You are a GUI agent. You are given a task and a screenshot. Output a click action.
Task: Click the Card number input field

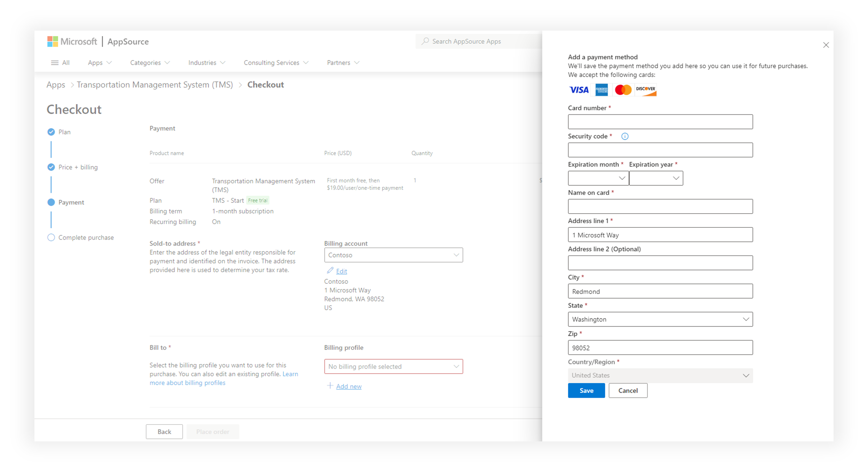tap(660, 122)
